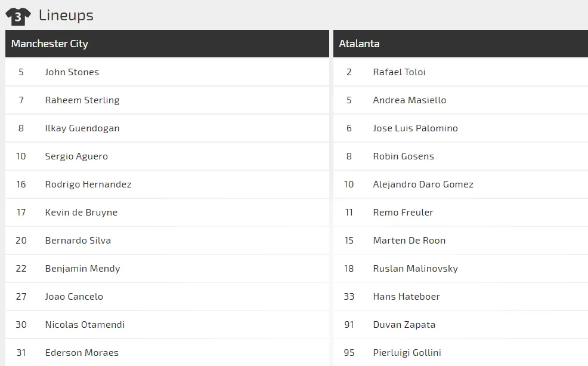Click Ederson Moraes in the list
588x366 pixels.
click(82, 353)
